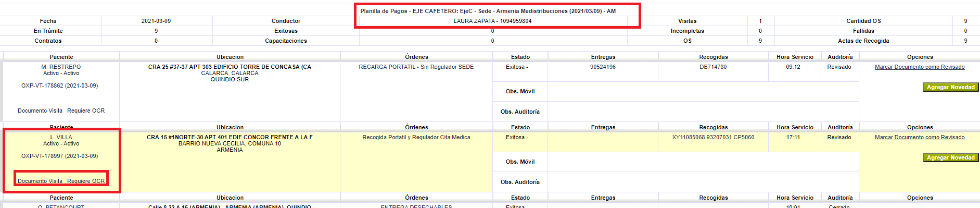Click BARRIO NUEVA CECILIA, COMUNA 10 text
Image resolution: width=980 pixels, height=208 pixels.
(230, 143)
